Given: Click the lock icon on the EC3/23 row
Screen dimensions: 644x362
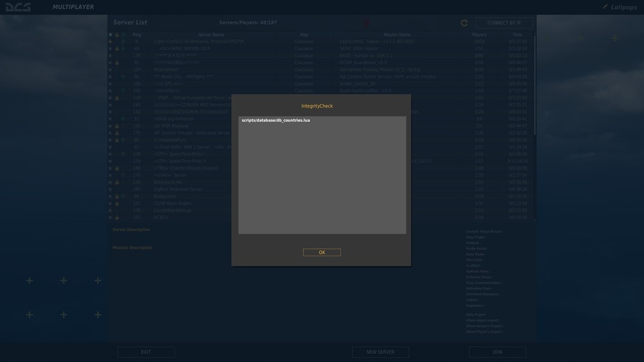Looking at the screenshot, I should tap(117, 217).
